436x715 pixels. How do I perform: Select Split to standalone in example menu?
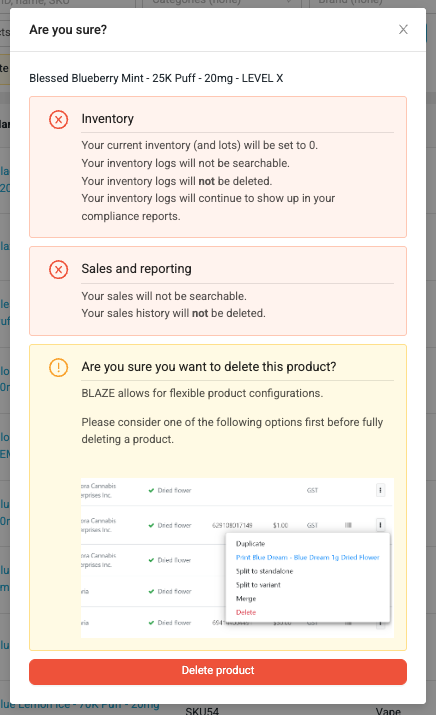point(264,571)
